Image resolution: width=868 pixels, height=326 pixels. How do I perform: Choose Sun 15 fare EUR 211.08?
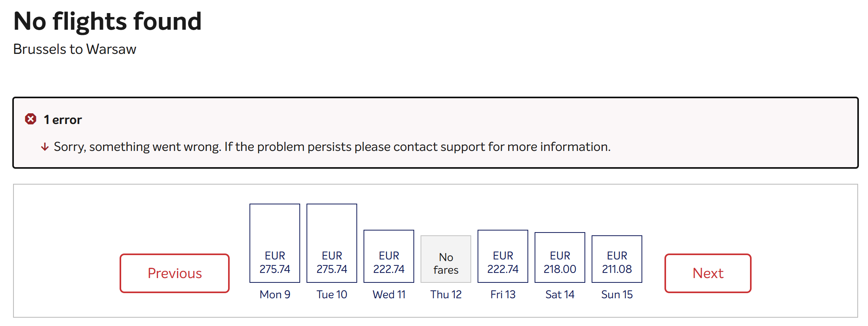(x=617, y=259)
